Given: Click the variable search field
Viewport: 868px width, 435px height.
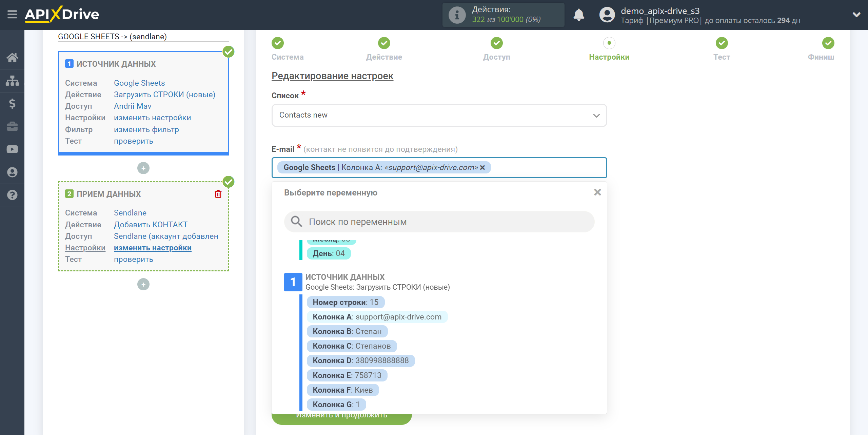Looking at the screenshot, I should click(x=439, y=222).
